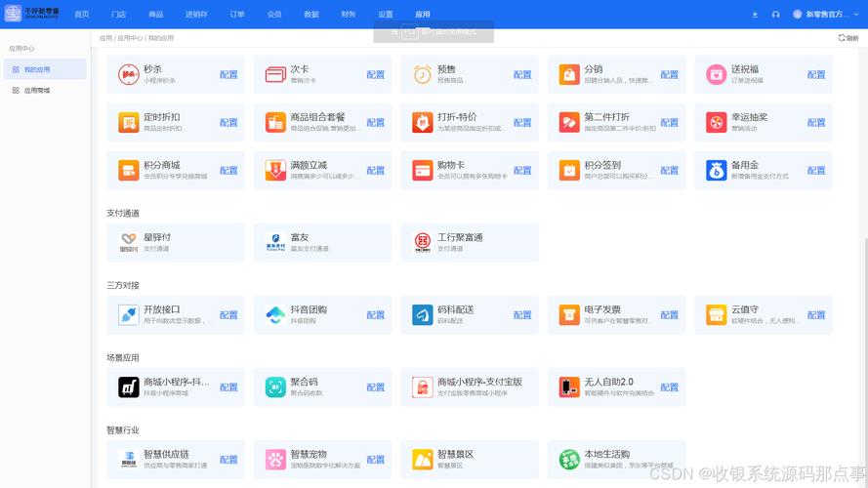Click the 刷新 refresh button

tap(848, 38)
